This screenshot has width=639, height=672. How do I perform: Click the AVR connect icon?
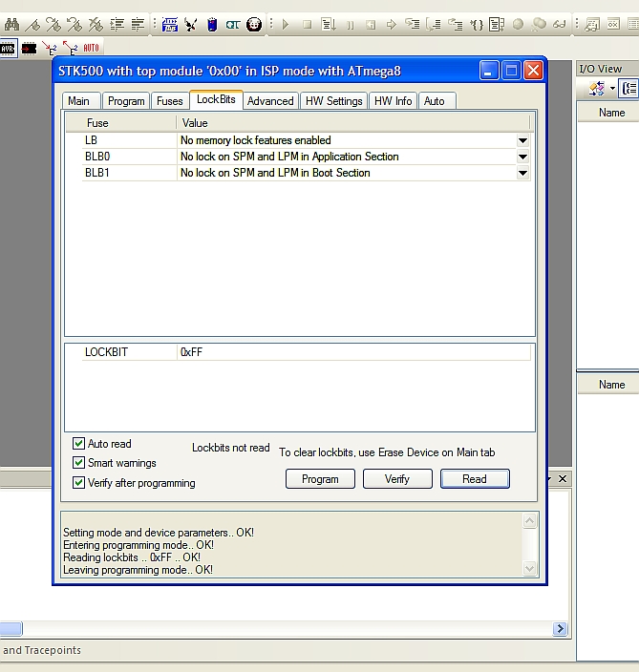pos(9,49)
